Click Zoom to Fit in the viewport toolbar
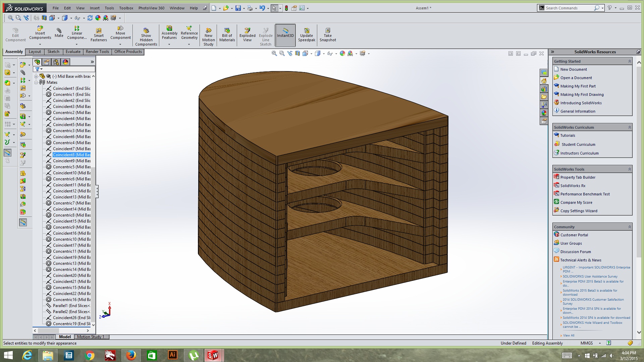 click(x=274, y=53)
